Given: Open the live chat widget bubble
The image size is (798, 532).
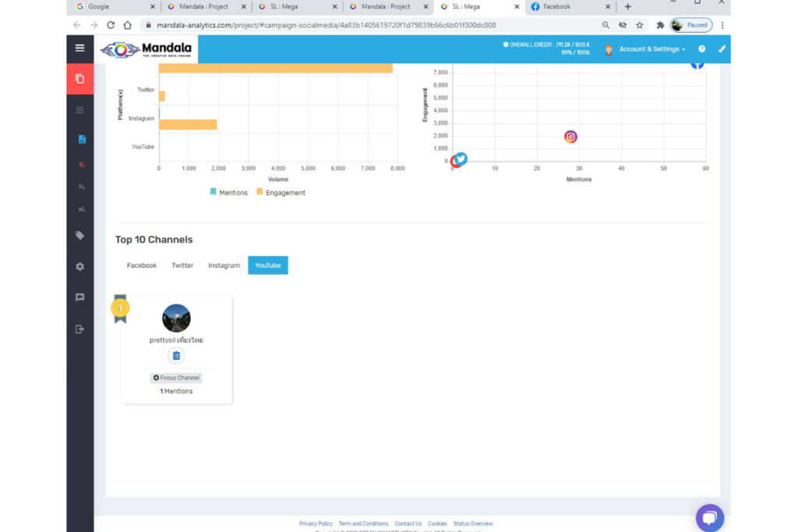Looking at the screenshot, I should pyautogui.click(x=709, y=518).
